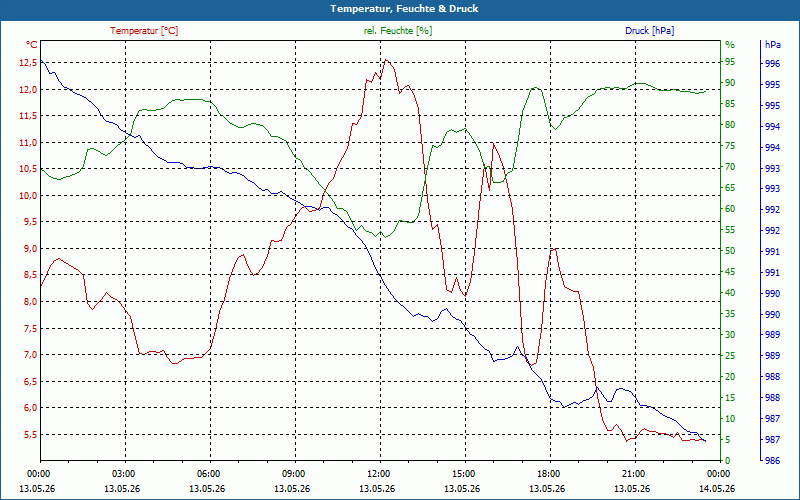Select the blue 'Druck [hPa]' legend label
This screenshot has width=800, height=500.
(649, 31)
